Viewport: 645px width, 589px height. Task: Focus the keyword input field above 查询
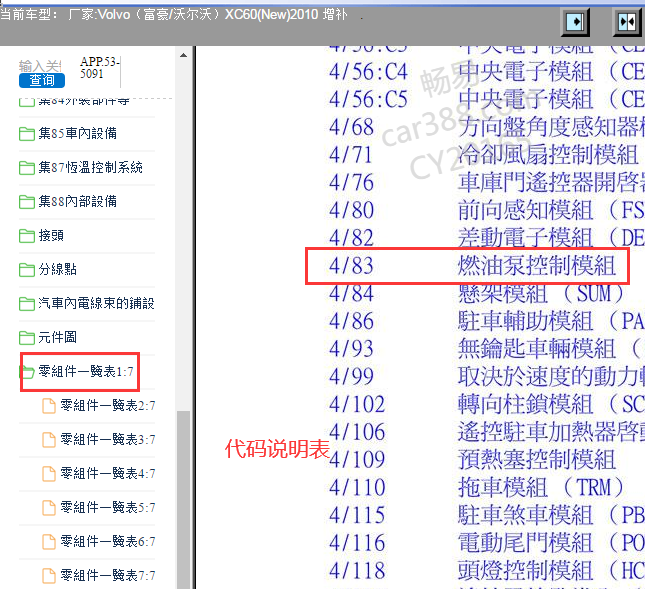40,66
